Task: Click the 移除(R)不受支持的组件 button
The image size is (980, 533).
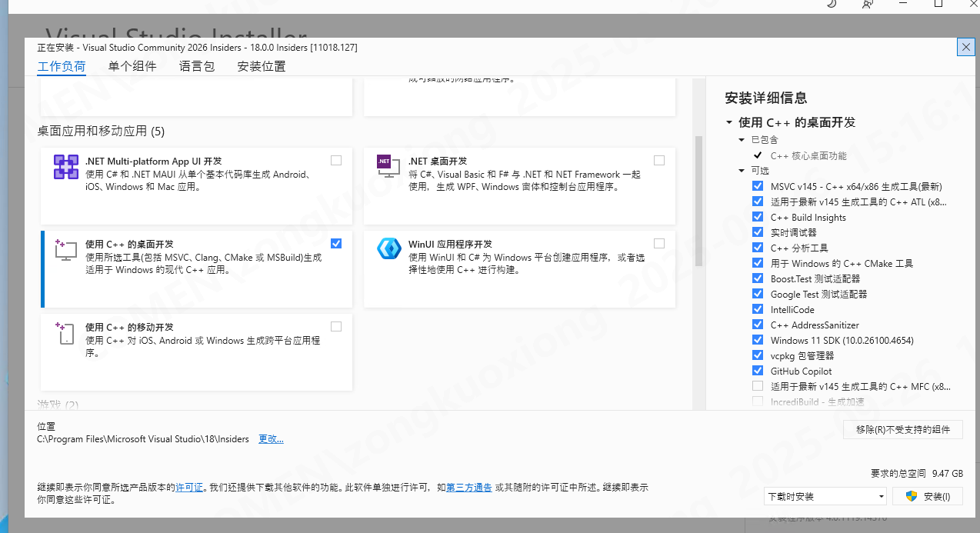Action: (902, 430)
